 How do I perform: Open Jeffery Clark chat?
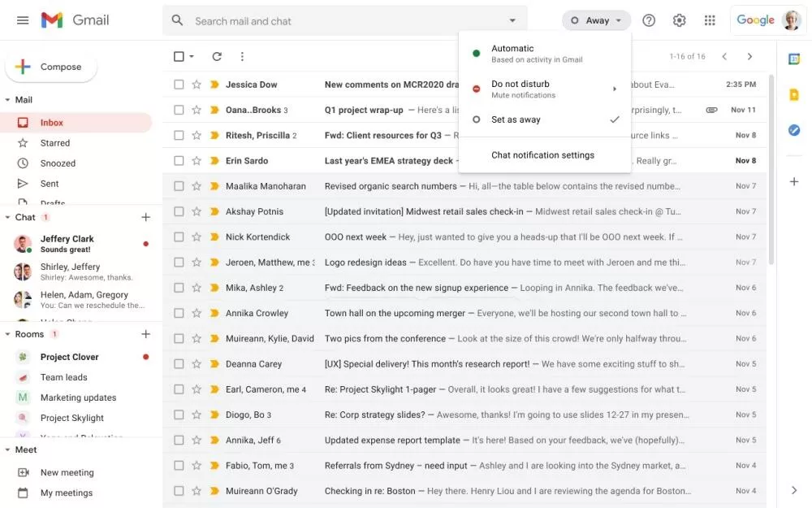tap(80, 244)
